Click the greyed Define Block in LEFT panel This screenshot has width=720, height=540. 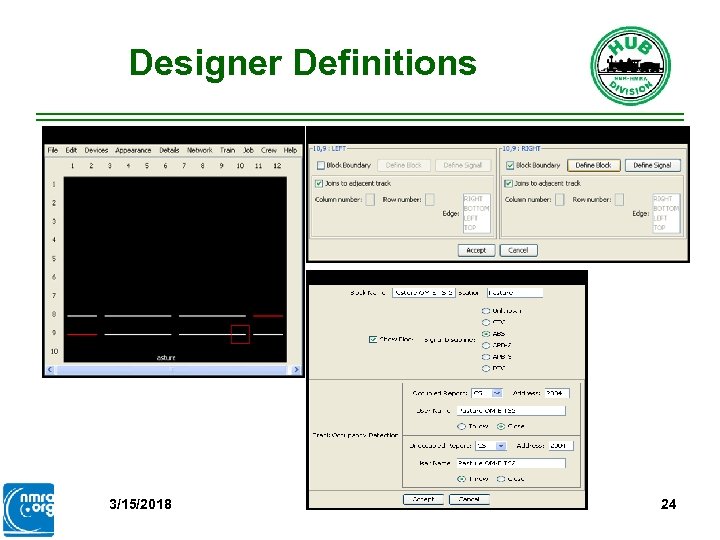404,165
